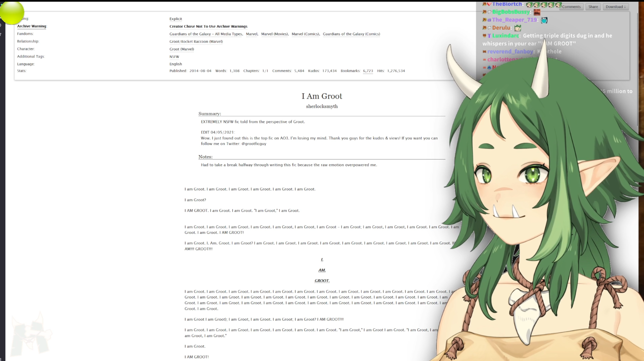Click the green ball overlay in the corner
This screenshot has width=644, height=361.
pos(12,12)
